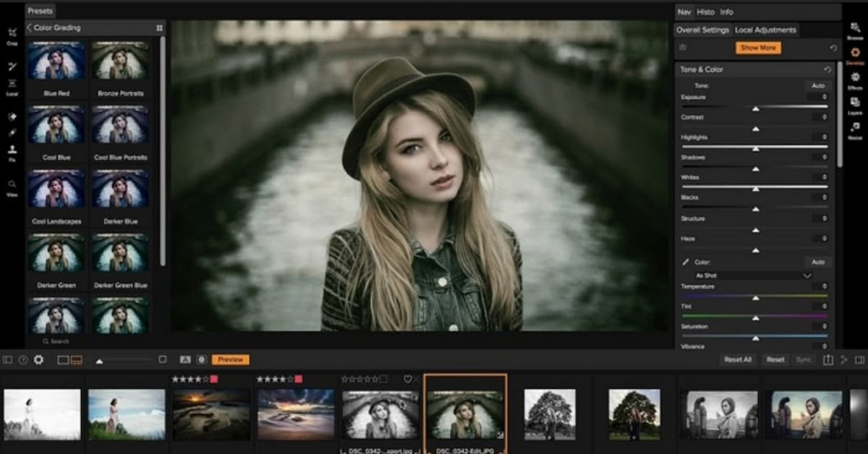868x454 pixels.
Task: Click the help icon in bottom bar
Action: (x=23, y=359)
